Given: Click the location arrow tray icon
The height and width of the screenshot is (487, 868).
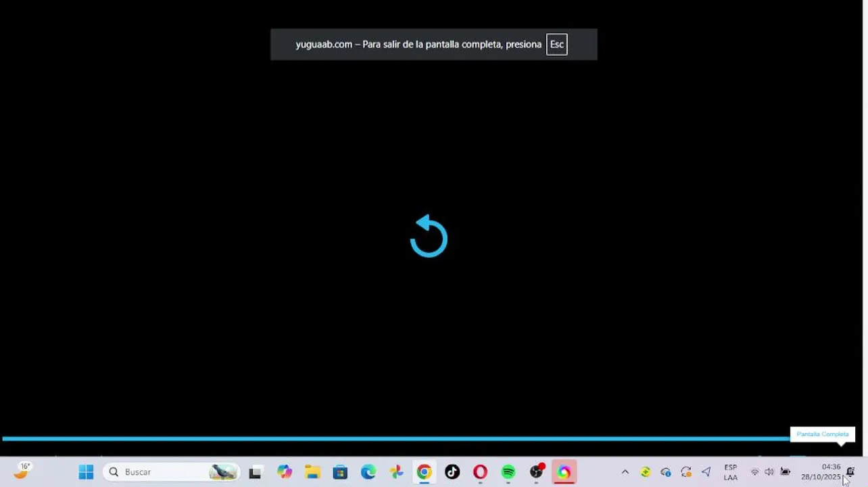Looking at the screenshot, I should coord(706,472).
